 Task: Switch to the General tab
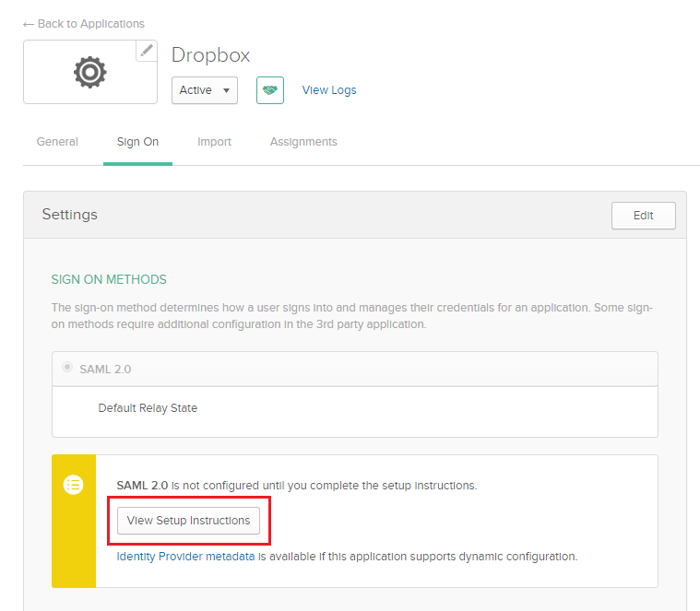[x=57, y=142]
